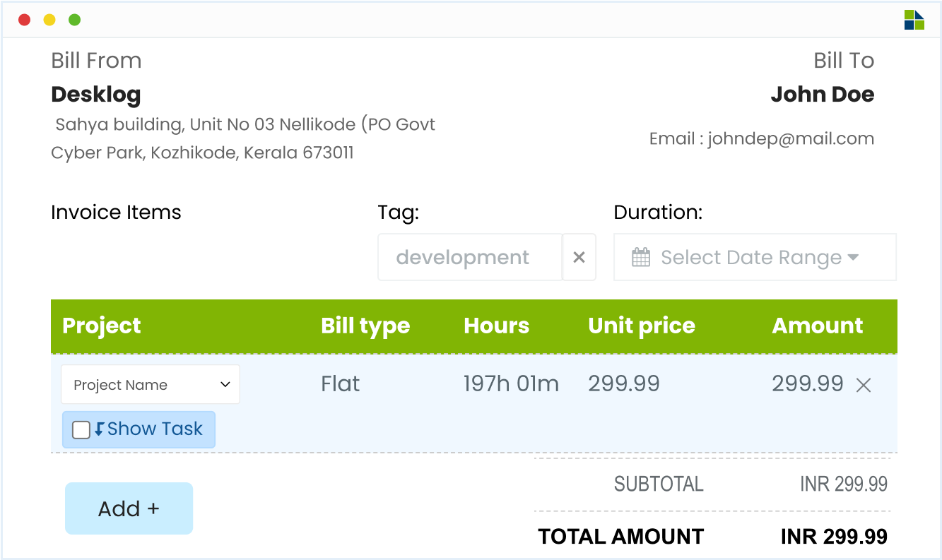Click the caret arrow next to Select Date Range
The height and width of the screenshot is (560, 942).
pyautogui.click(x=853, y=258)
